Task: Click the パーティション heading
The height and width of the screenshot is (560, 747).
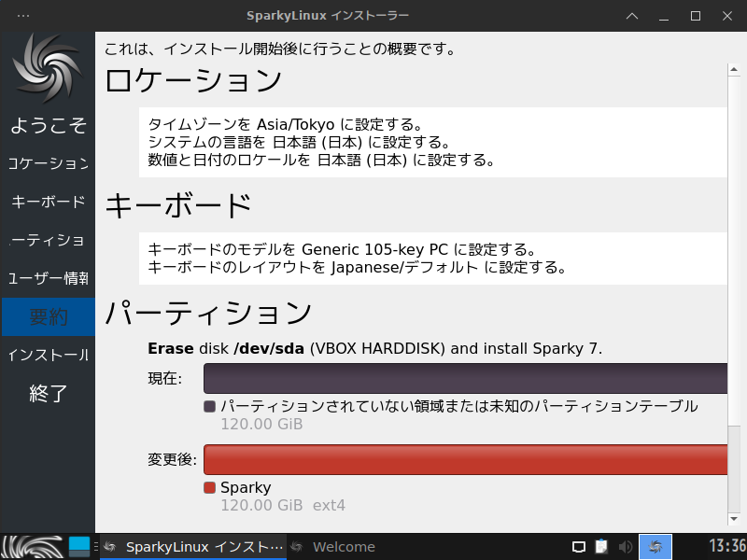Action: [x=208, y=313]
